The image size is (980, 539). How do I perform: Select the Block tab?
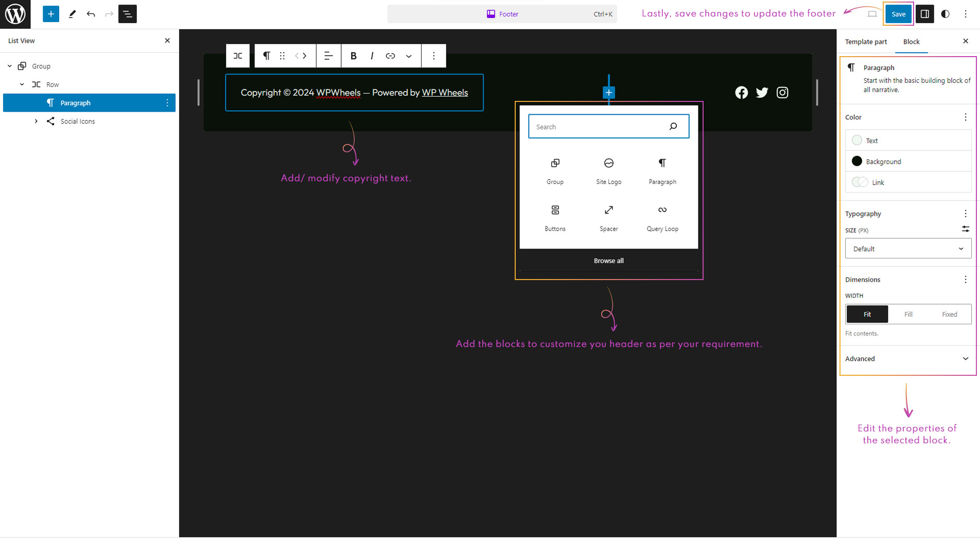point(911,42)
